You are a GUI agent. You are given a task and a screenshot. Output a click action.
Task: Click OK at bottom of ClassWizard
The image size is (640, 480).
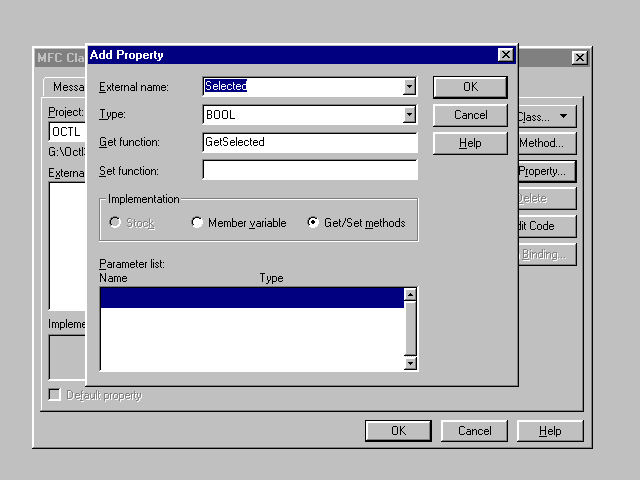pyautogui.click(x=398, y=431)
